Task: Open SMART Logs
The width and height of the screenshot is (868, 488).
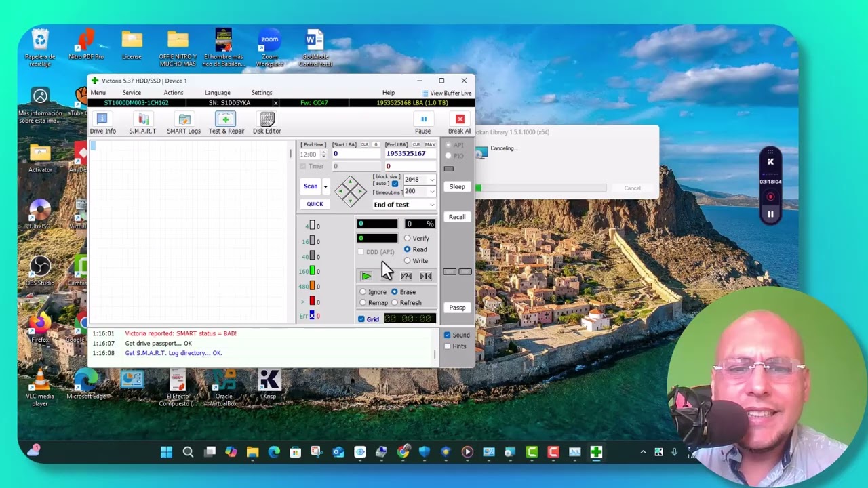Action: point(184,123)
